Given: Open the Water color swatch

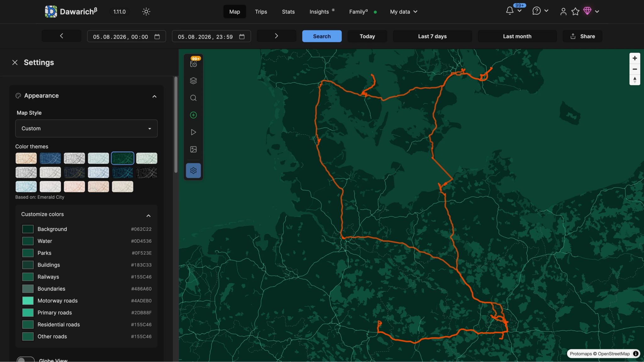Looking at the screenshot, I should tap(28, 241).
